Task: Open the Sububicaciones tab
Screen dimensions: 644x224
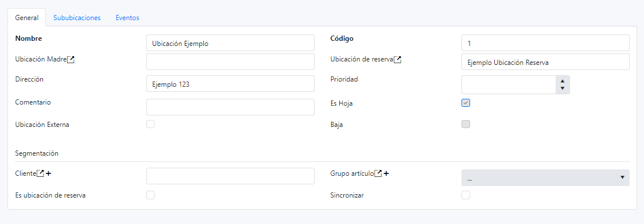Action: point(77,18)
